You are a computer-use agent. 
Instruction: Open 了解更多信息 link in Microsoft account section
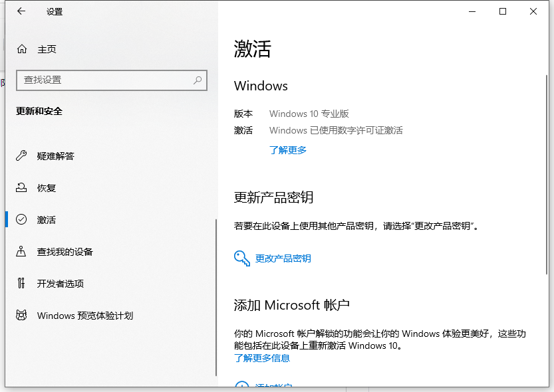[261, 358]
